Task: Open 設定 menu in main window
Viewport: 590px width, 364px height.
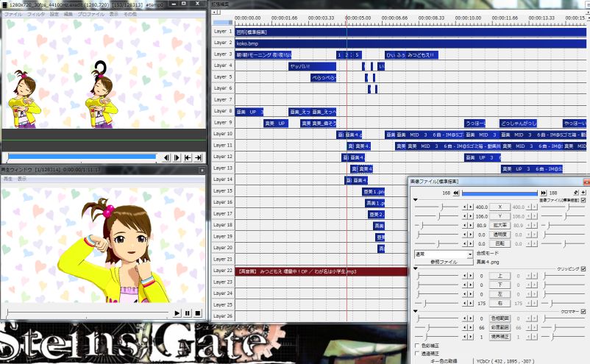Action: point(54,14)
